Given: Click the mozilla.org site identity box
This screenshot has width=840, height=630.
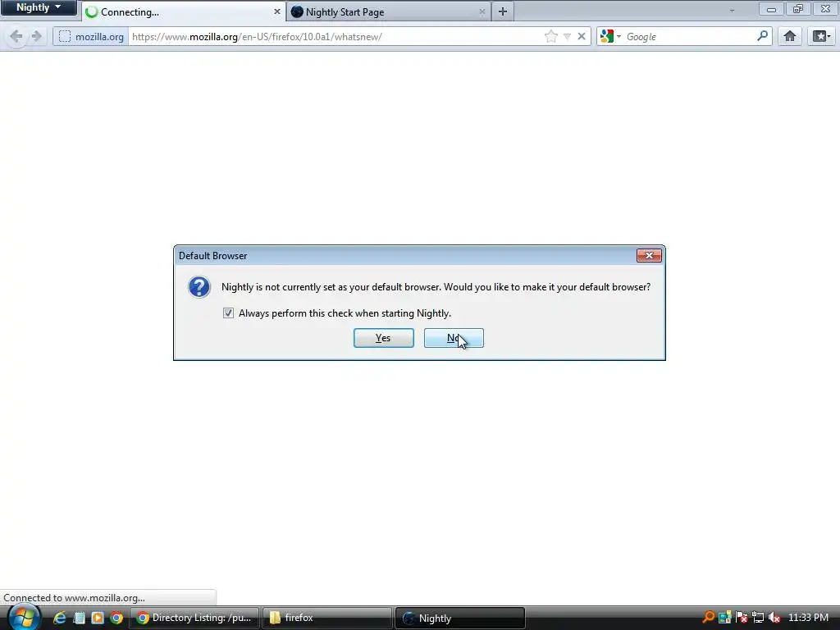Looking at the screenshot, I should (x=92, y=36).
